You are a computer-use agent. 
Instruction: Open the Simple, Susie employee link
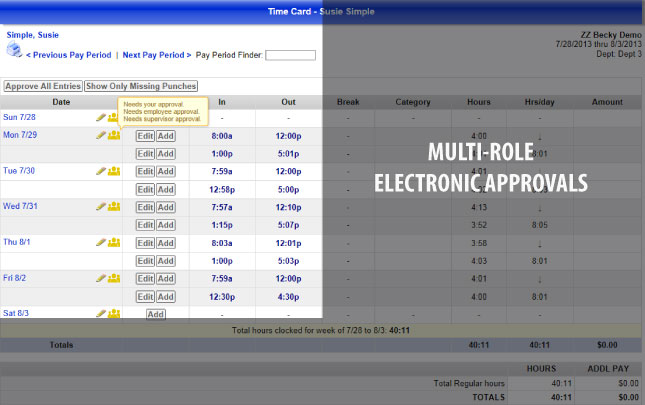point(32,35)
